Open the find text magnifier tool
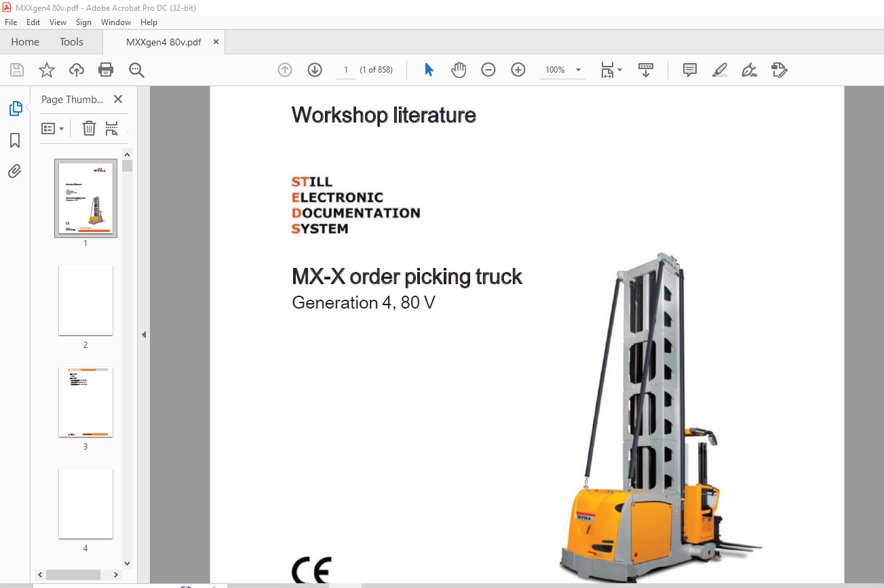This screenshot has height=588, width=884. pyautogui.click(x=136, y=70)
